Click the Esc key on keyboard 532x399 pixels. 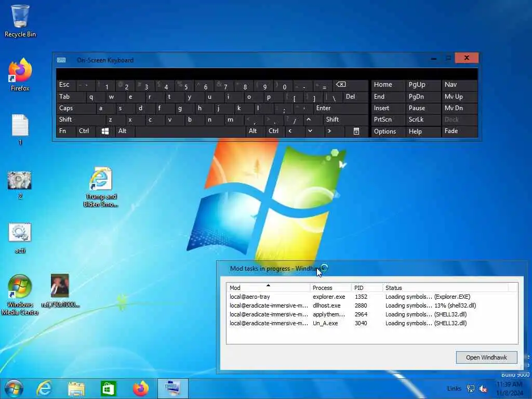pyautogui.click(x=66, y=85)
